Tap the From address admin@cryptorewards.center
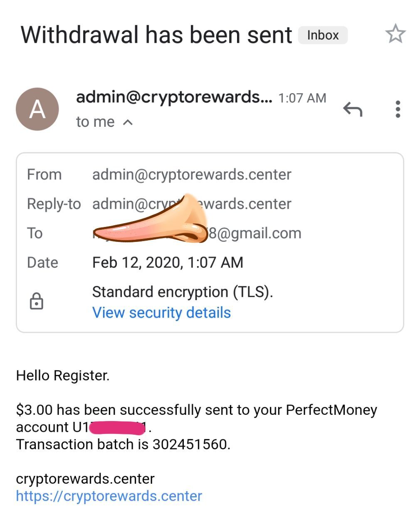The width and height of the screenshot is (420, 532). (x=192, y=175)
